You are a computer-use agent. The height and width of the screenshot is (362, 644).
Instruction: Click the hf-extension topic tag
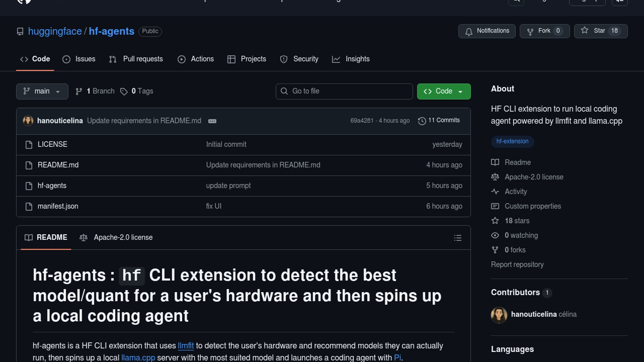tap(512, 141)
